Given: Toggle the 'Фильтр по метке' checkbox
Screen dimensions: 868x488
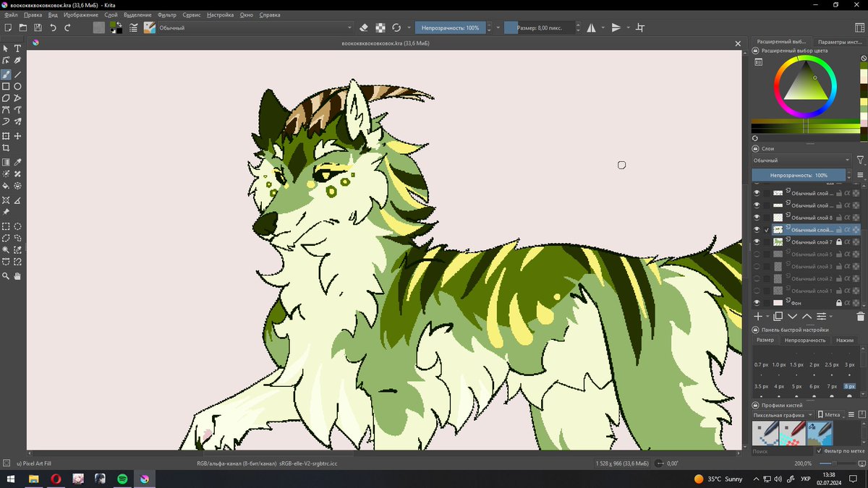Looking at the screenshot, I should [x=820, y=450].
